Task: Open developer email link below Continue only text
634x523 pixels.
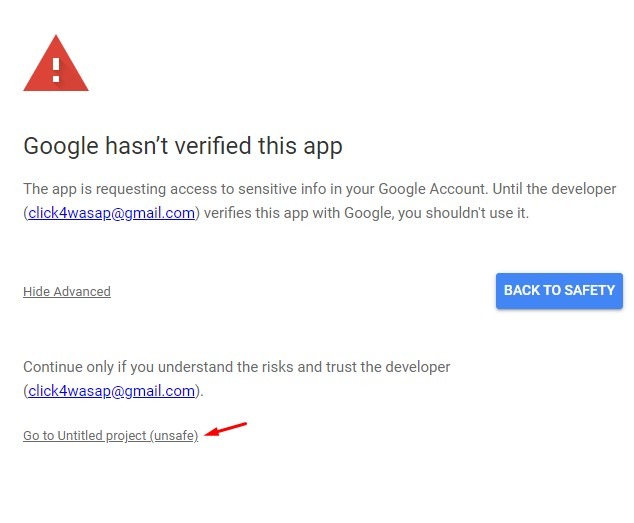Action: (x=112, y=391)
